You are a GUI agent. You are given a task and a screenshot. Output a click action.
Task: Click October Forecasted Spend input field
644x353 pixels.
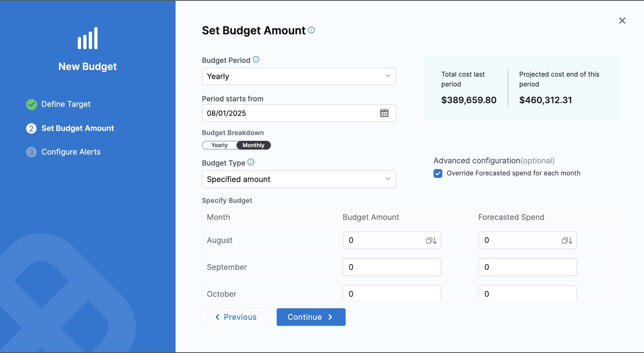pos(527,293)
